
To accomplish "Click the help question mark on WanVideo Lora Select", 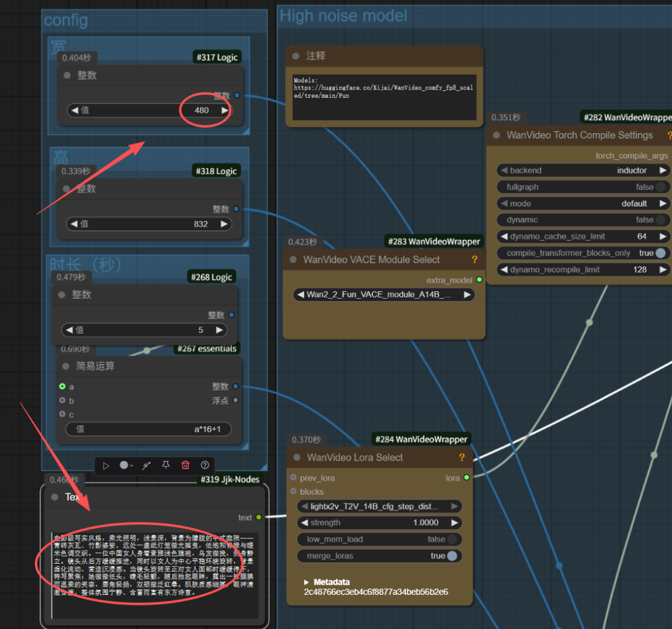I will [x=462, y=457].
